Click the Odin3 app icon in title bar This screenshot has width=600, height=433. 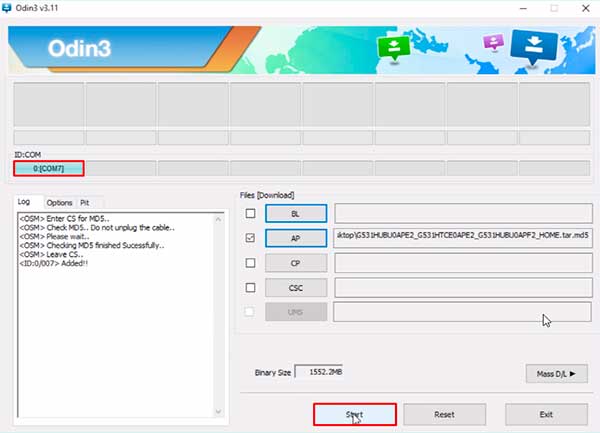pyautogui.click(x=7, y=8)
